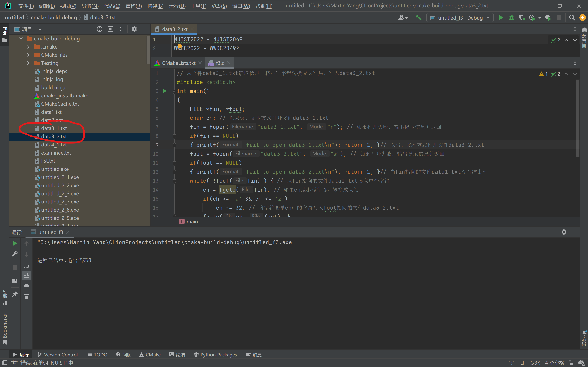
Task: Open Search Everywhere magnifier icon
Action: pos(572,18)
